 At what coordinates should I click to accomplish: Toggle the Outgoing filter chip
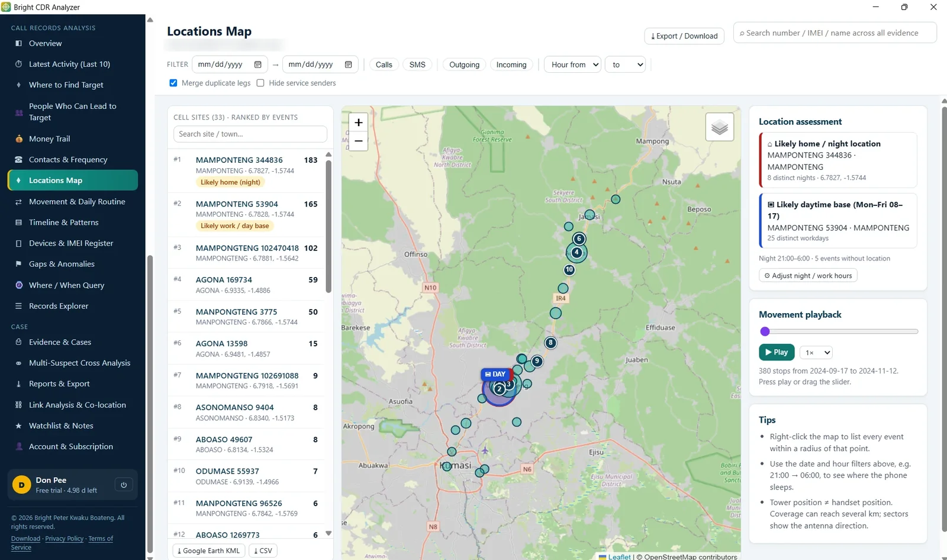(x=464, y=65)
